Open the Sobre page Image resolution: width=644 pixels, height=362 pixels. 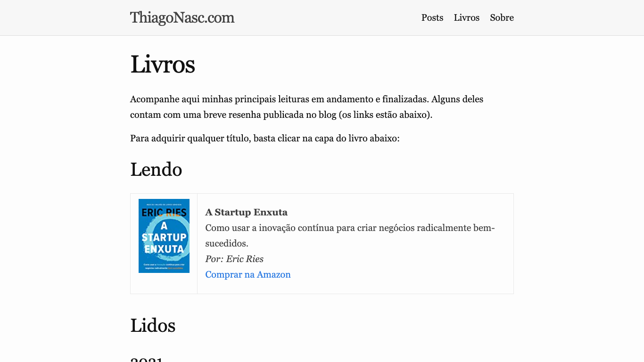[x=502, y=18]
